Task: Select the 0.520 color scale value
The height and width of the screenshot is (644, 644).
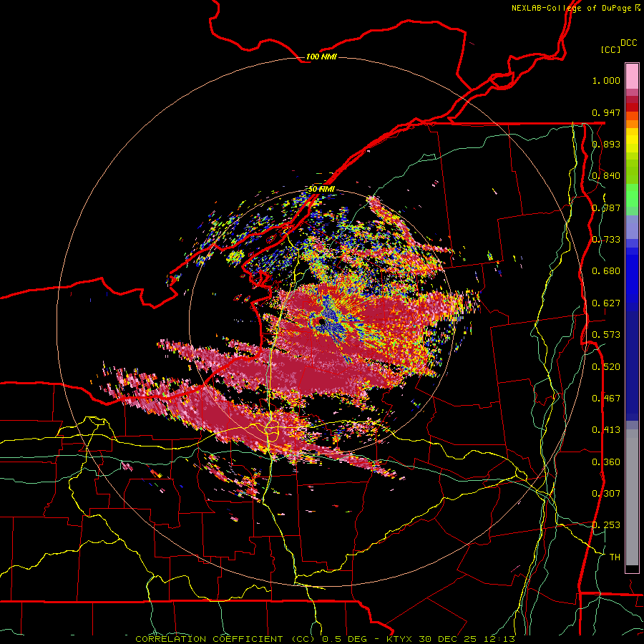Action: click(606, 367)
